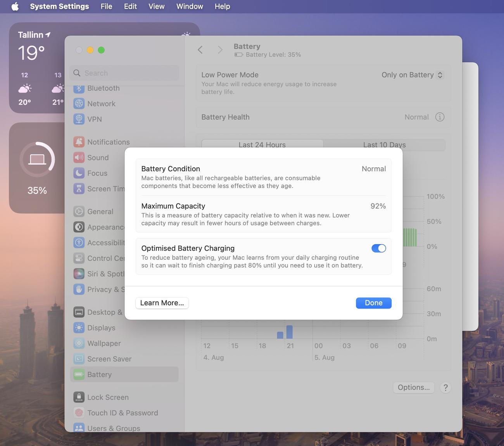Turn off Optimised Battery Charging switch
The width and height of the screenshot is (504, 446).
(378, 248)
